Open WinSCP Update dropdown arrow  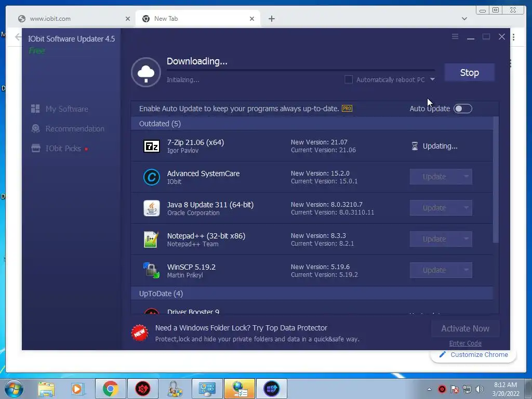point(466,270)
